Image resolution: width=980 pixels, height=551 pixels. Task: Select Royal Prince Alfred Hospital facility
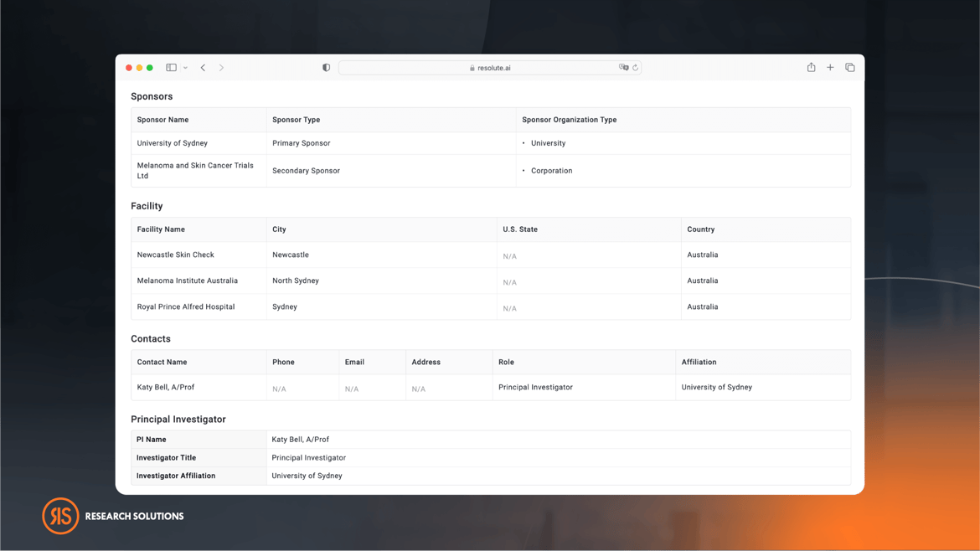[186, 306]
